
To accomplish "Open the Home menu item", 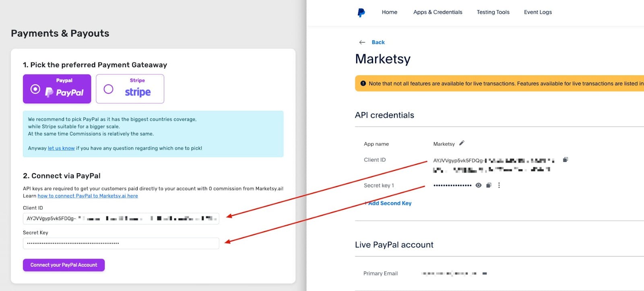I will pyautogui.click(x=389, y=12).
